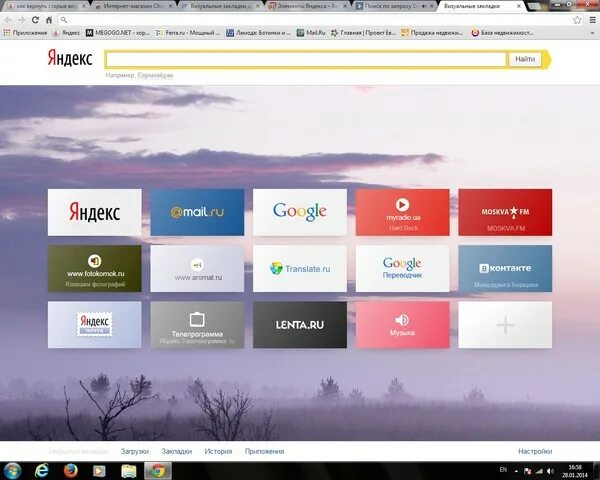
Task: Launch Internet Explorer from the taskbar
Action: pyautogui.click(x=42, y=471)
